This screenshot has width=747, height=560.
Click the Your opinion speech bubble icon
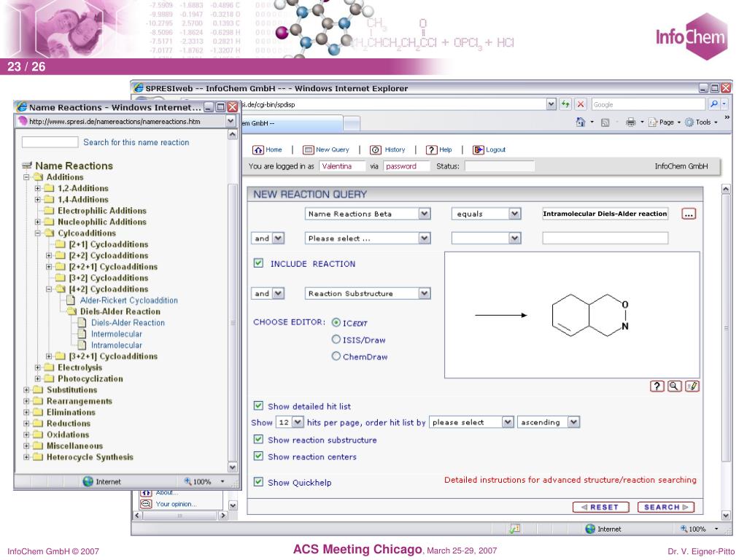(x=146, y=504)
